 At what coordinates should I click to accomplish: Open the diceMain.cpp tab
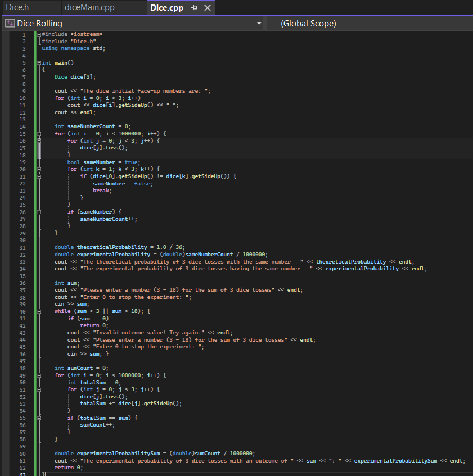(x=89, y=7)
